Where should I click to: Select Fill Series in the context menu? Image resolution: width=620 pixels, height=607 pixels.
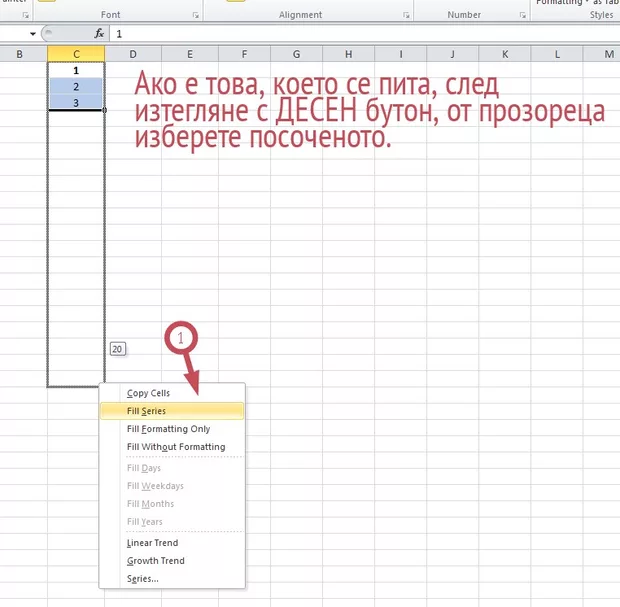(146, 411)
